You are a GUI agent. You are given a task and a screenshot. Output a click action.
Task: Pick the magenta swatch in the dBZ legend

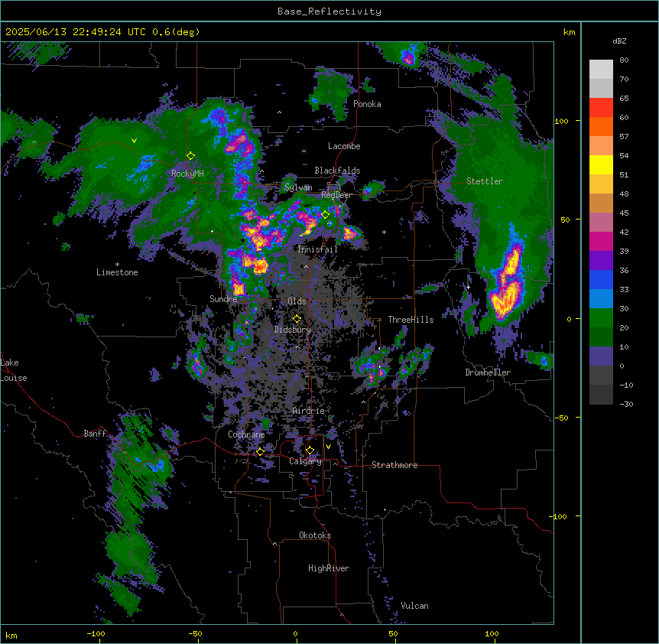(601, 241)
